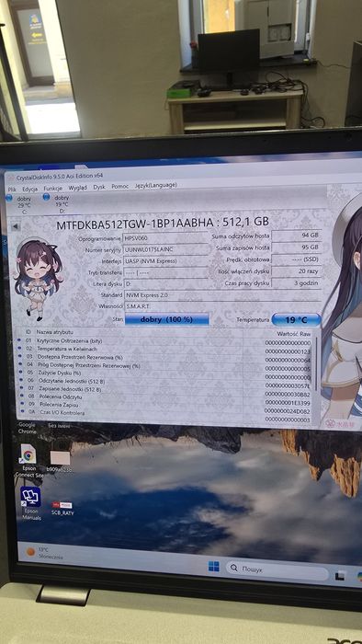This screenshot has width=362, height=644.
Task: Click the 20 razy power-on count value
Action: click(x=296, y=271)
